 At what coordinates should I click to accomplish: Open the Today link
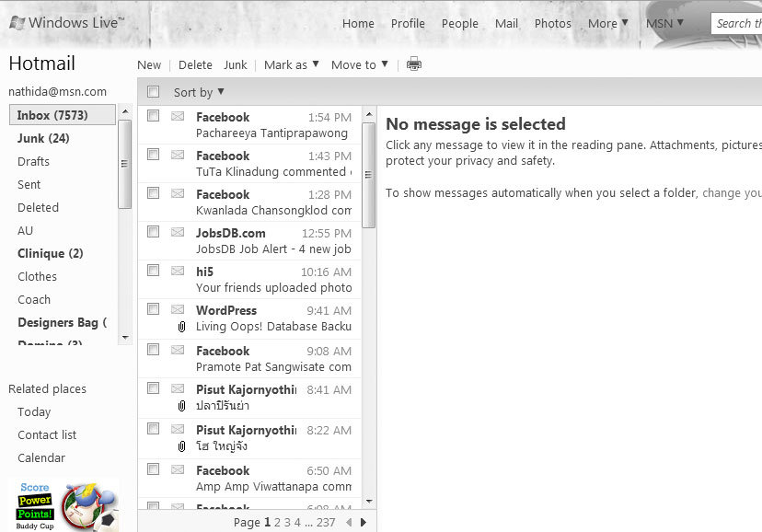point(34,412)
